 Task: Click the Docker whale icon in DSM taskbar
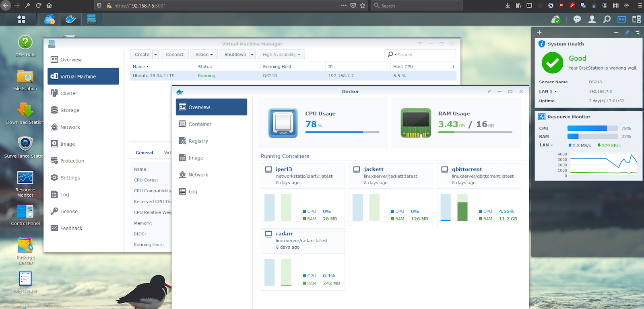70,19
